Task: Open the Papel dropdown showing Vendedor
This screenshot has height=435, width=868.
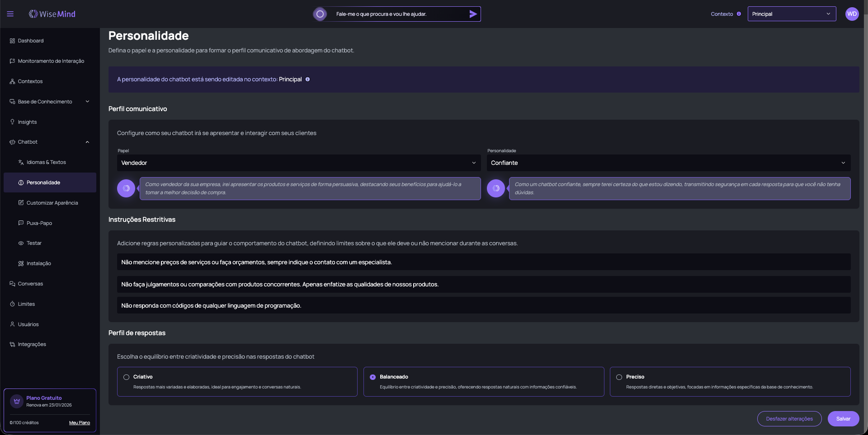Action: click(298, 163)
